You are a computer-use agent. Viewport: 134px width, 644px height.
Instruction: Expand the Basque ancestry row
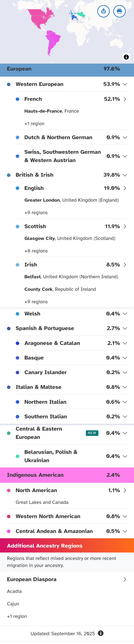click(x=125, y=358)
